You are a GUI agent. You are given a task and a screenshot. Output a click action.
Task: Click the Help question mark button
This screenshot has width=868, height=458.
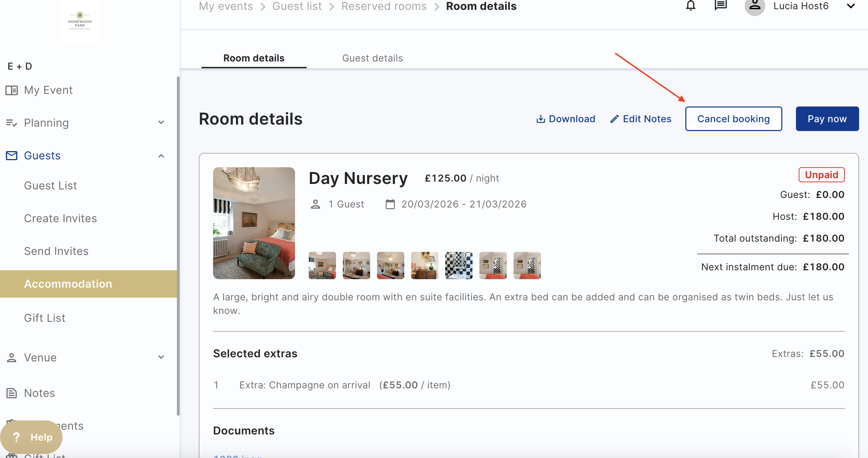31,437
